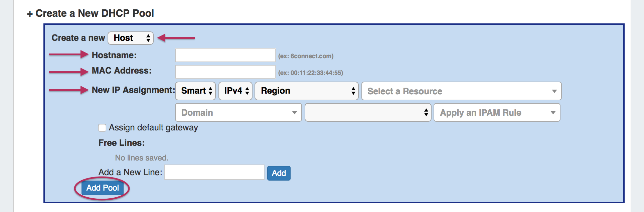Open the 'Create a new' Host dropdown
The height and width of the screenshot is (212, 644).
[131, 38]
